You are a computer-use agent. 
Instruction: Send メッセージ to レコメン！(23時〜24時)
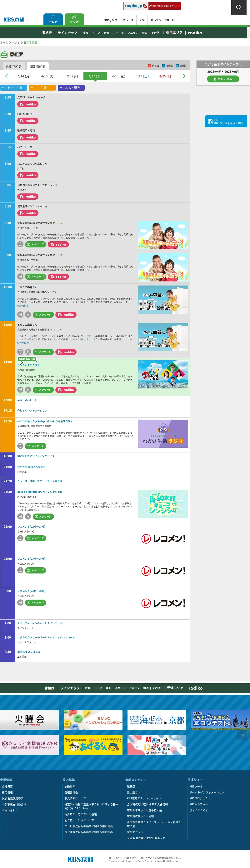pos(35,570)
